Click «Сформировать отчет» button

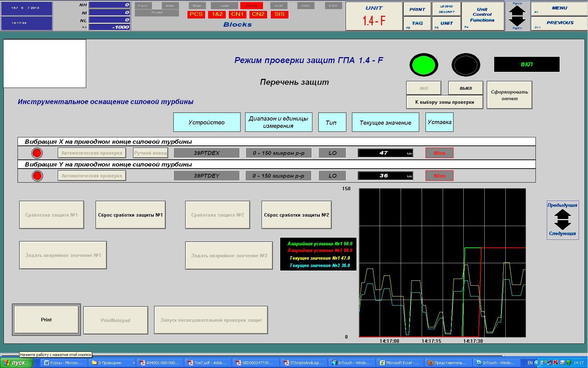[509, 95]
